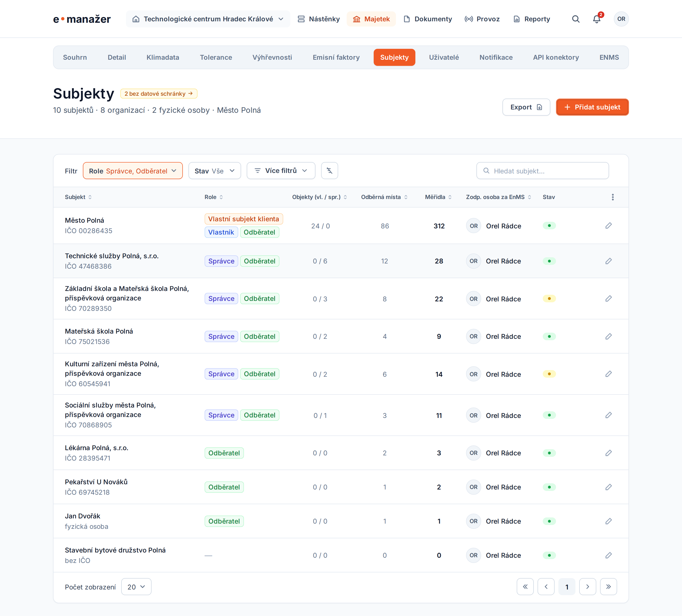This screenshot has width=682, height=616.
Task: Open the '2 bez datové schránky' badge link
Action: coord(159,93)
